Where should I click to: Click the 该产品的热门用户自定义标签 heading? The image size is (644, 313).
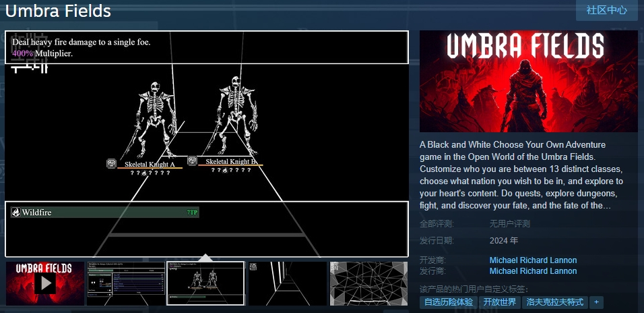(474, 289)
